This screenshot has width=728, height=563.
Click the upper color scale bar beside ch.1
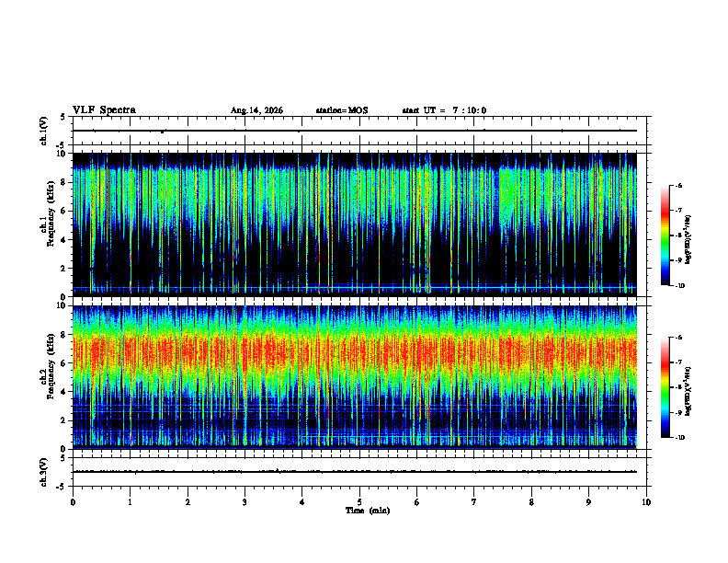(x=665, y=236)
